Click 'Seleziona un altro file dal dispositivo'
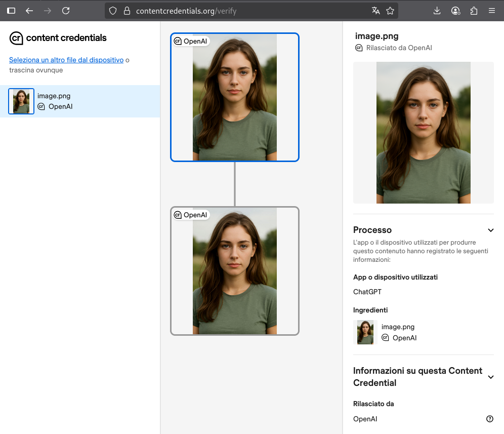 tap(66, 60)
